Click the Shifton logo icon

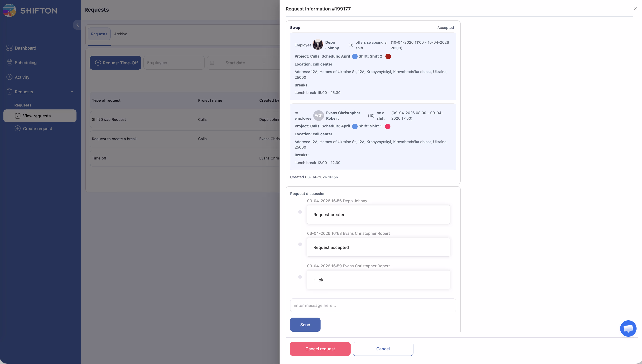10,10
